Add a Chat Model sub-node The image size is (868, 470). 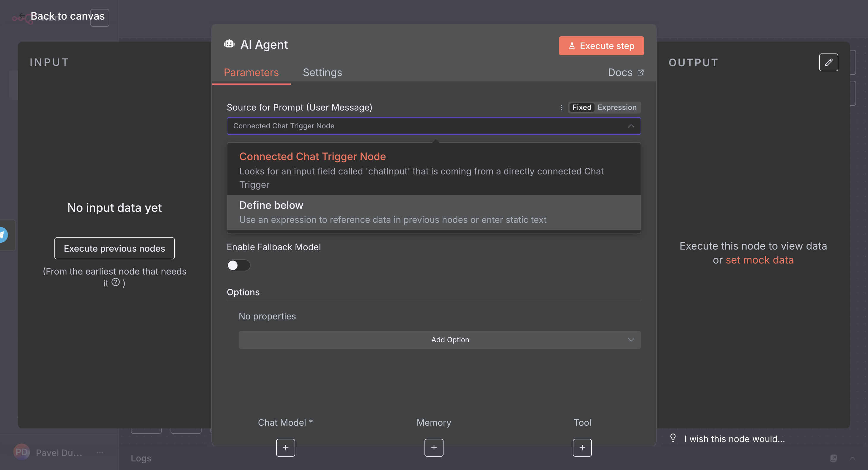(285, 447)
